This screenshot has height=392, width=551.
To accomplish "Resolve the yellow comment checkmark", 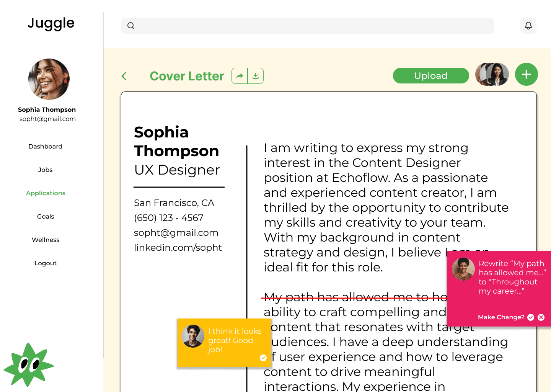I will pyautogui.click(x=263, y=358).
